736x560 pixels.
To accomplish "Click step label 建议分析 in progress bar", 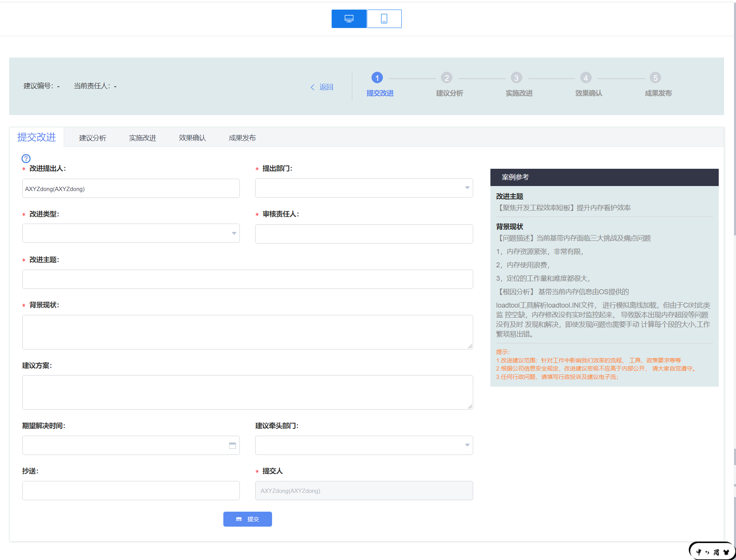I will point(449,93).
